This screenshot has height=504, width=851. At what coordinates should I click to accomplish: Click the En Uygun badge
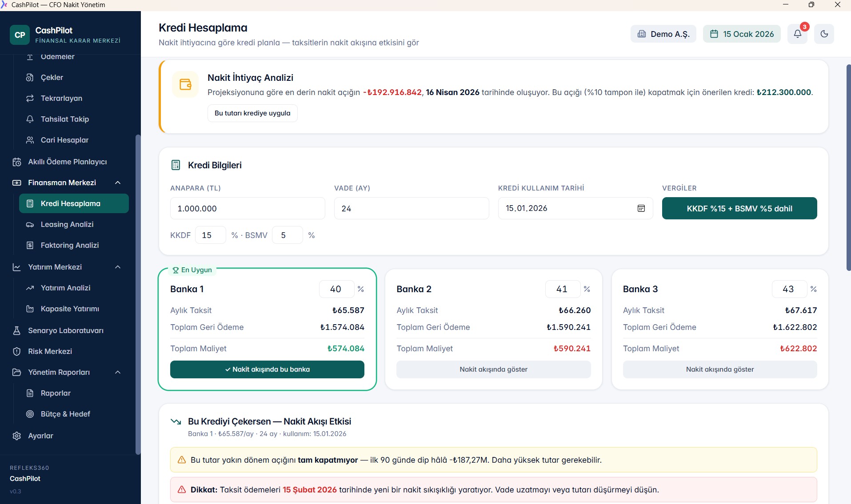click(192, 270)
